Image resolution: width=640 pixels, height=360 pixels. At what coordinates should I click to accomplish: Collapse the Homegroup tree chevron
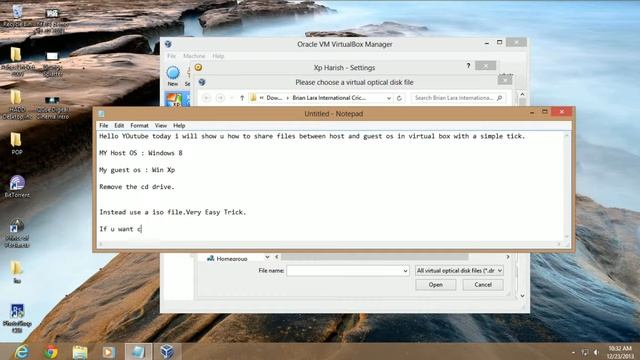point(267,257)
